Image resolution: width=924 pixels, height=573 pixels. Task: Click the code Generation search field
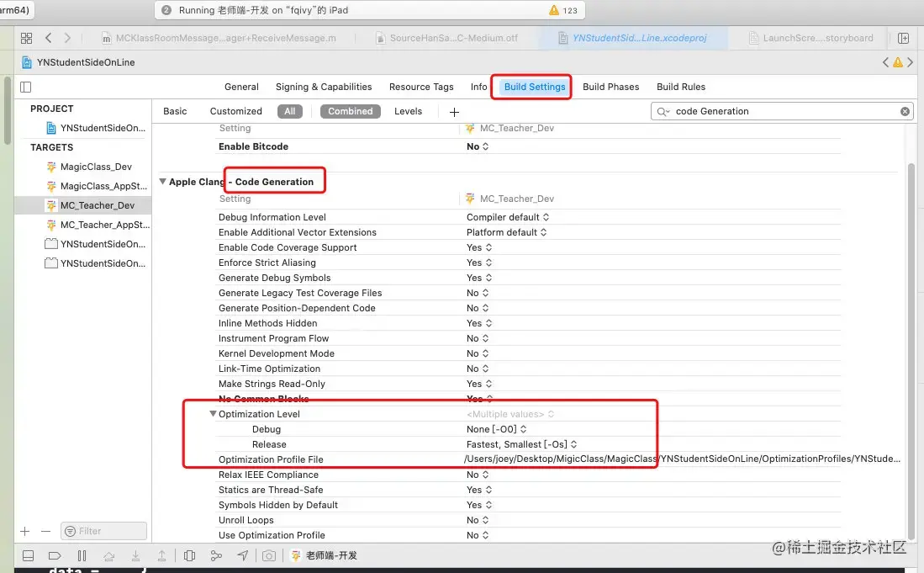tap(782, 111)
